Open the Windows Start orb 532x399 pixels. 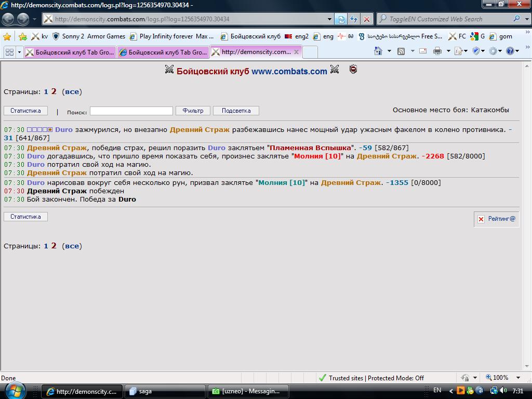pyautogui.click(x=15, y=391)
